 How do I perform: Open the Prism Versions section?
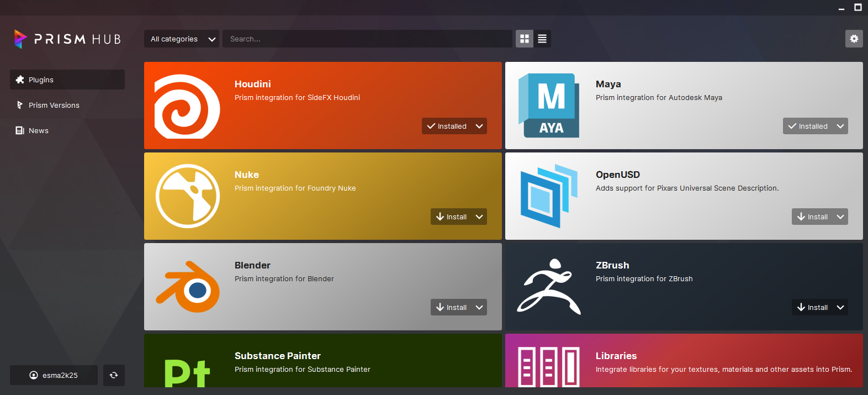[54, 105]
